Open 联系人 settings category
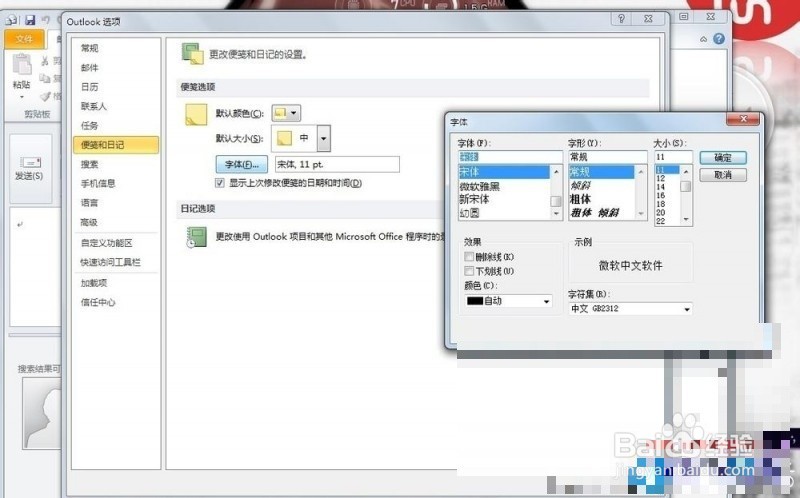The width and height of the screenshot is (800, 498). 94,106
